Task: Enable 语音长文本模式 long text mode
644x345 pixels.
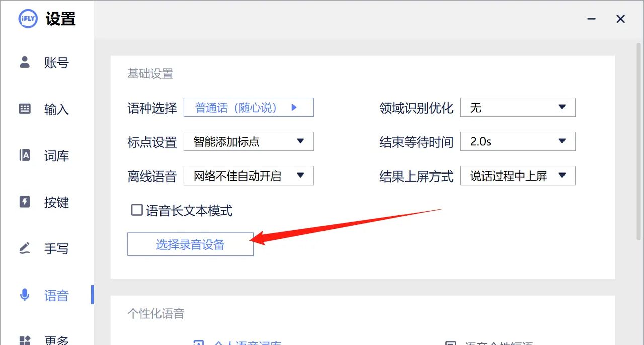Action: (136, 211)
